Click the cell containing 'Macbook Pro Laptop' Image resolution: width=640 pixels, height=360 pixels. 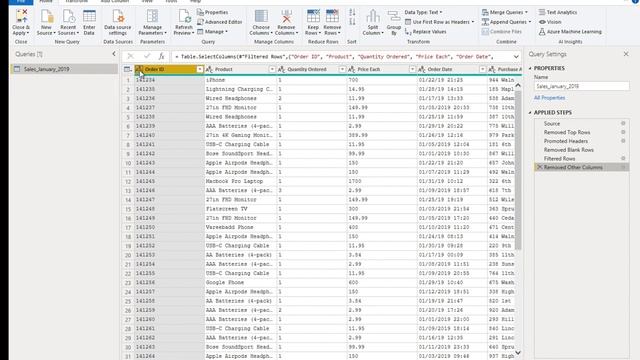point(240,181)
